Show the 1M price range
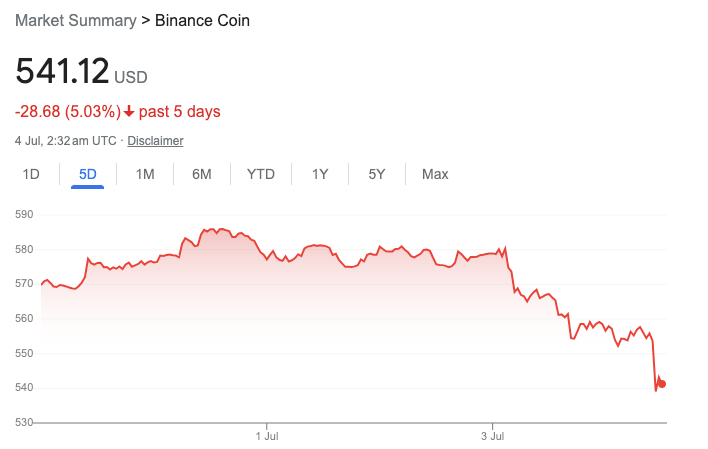Image resolution: width=708 pixels, height=449 pixels. [x=145, y=174]
